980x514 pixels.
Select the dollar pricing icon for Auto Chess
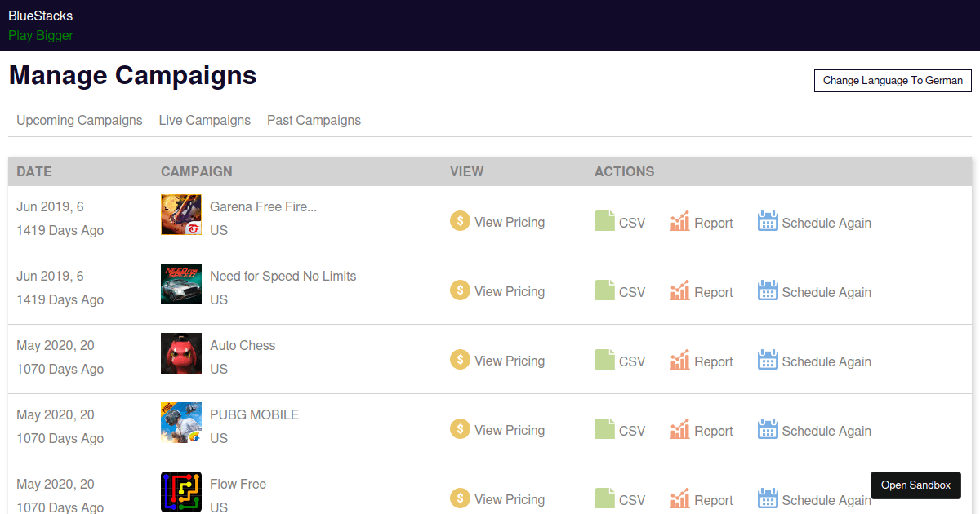point(460,360)
